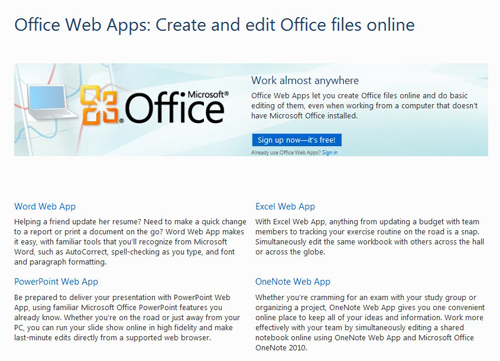Screen dimensions: 500x361
Task: Click the Word Web App description paragraph
Action: (x=130, y=242)
